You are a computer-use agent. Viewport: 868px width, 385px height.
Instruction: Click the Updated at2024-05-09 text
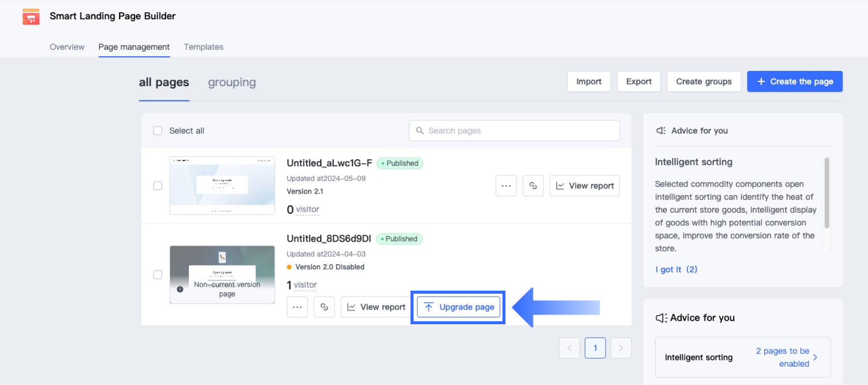tap(326, 178)
